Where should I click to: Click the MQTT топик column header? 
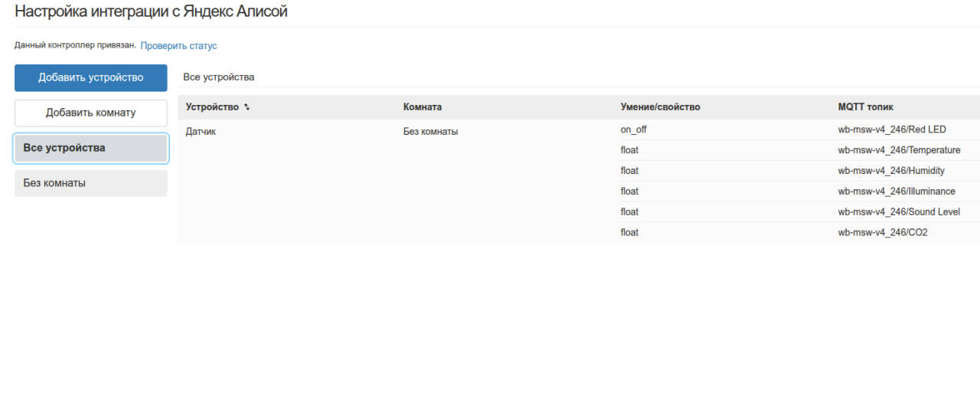click(865, 107)
